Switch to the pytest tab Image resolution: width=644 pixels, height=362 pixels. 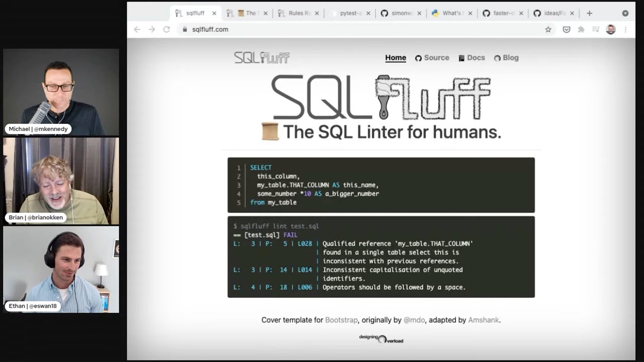[351, 13]
